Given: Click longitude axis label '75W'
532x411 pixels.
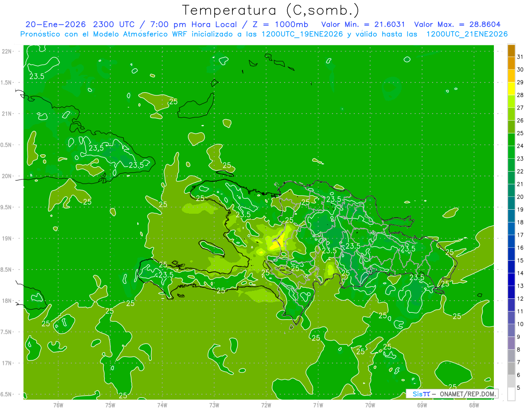Looking at the screenshot, I should (110, 405).
